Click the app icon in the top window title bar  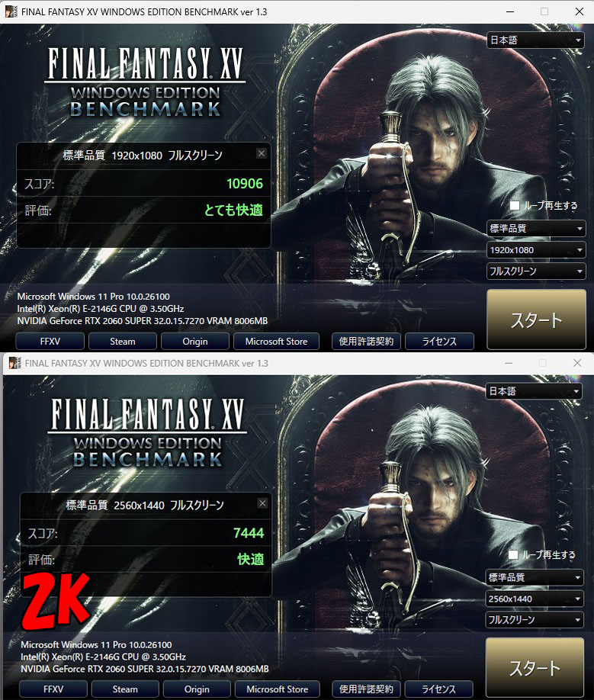[x=11, y=11]
